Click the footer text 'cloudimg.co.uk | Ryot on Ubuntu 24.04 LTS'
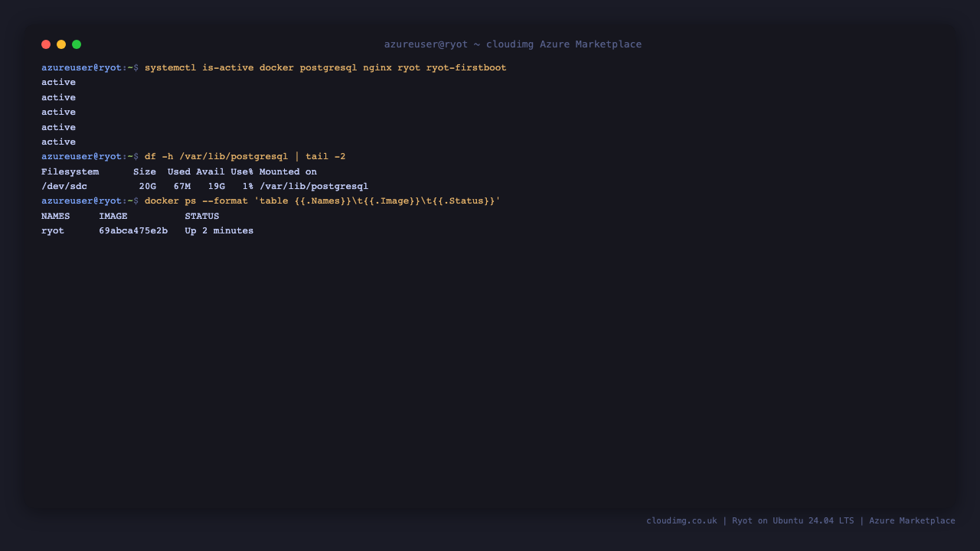Viewport: 980px width, 551px height. click(750, 520)
